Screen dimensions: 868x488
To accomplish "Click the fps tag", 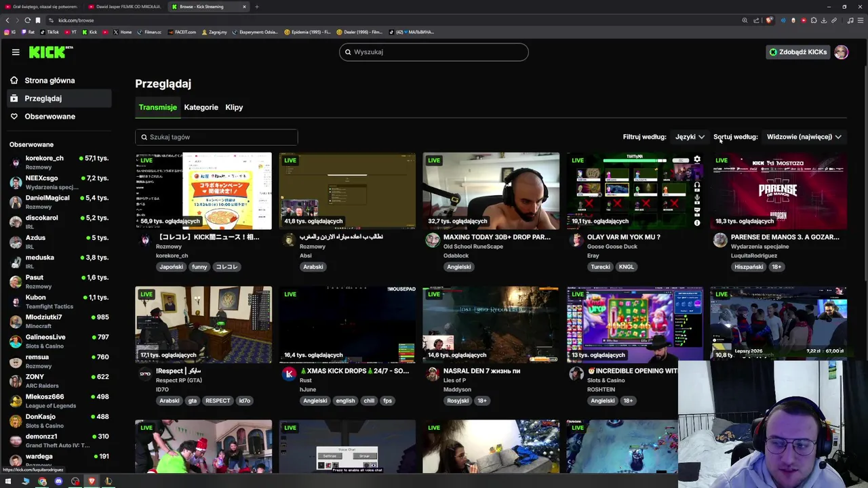I will [x=387, y=401].
